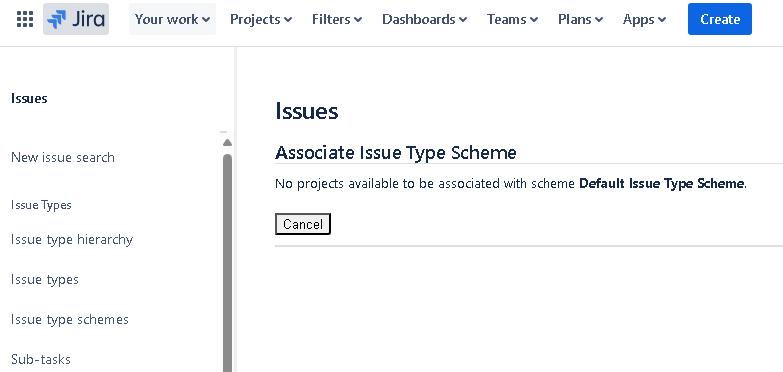Click the Issues sidebar heading
Viewport: 783px width, 372px height.
coord(29,98)
